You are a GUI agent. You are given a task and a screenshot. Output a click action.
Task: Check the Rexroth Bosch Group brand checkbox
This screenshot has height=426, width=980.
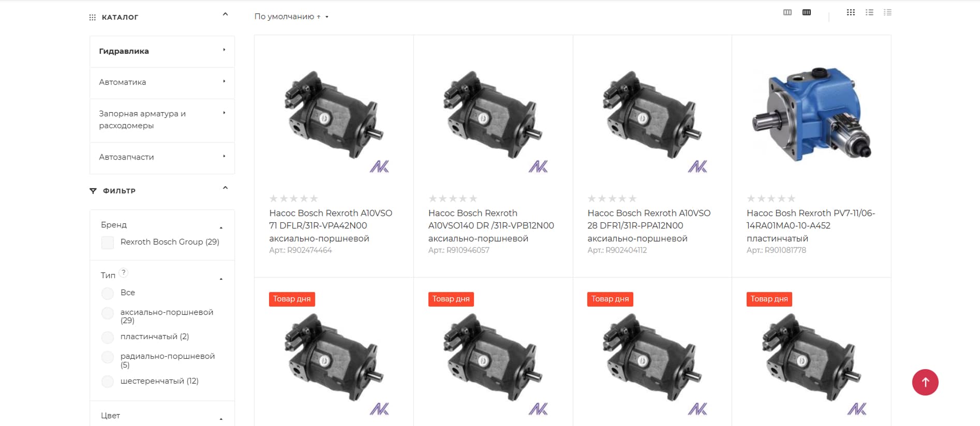pyautogui.click(x=108, y=242)
